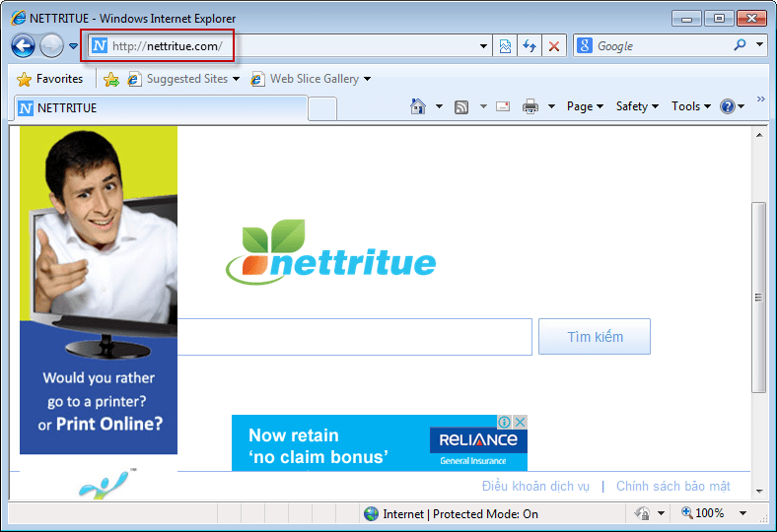Click the Add to Favorites Bar icon

pos(111,79)
